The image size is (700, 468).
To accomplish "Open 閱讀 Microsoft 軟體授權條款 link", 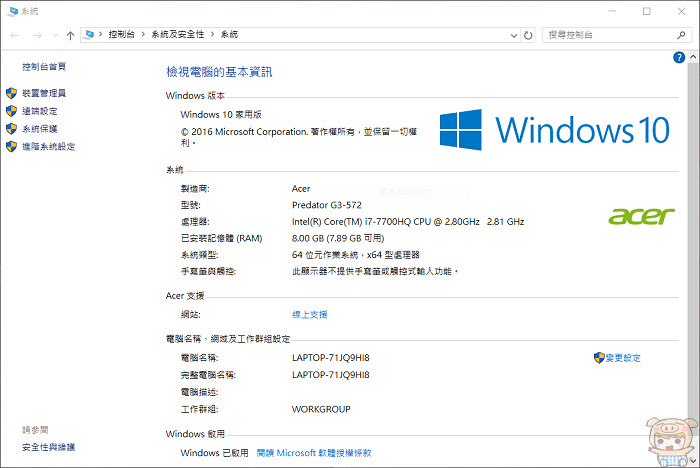I will point(314,453).
